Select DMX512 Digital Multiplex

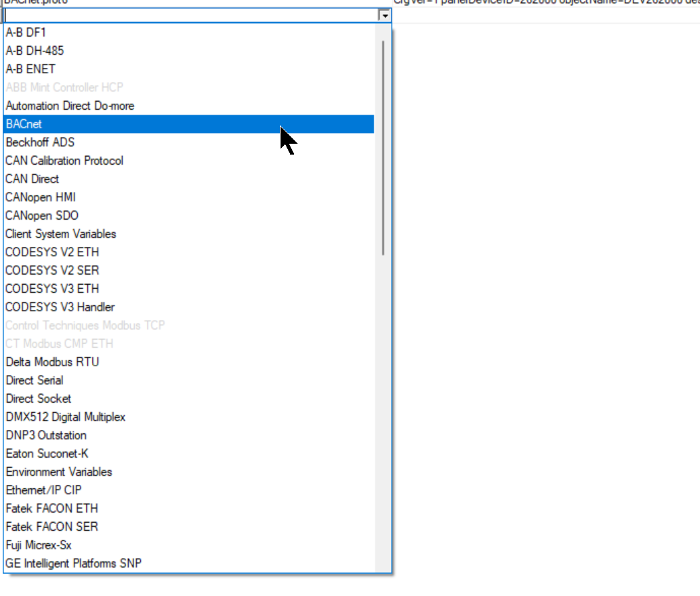coord(189,417)
